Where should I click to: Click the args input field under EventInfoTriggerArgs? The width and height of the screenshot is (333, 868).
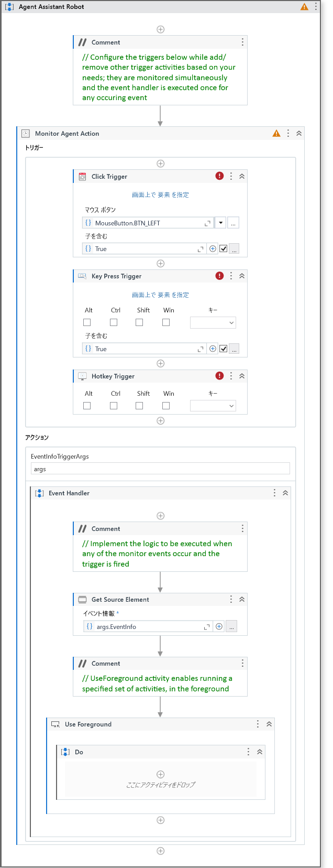pos(160,469)
